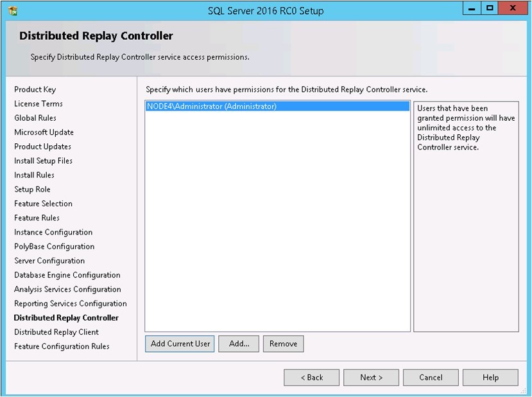The height and width of the screenshot is (397, 532).
Task: Select NODE4\Administrator in the user list
Action: click(277, 106)
